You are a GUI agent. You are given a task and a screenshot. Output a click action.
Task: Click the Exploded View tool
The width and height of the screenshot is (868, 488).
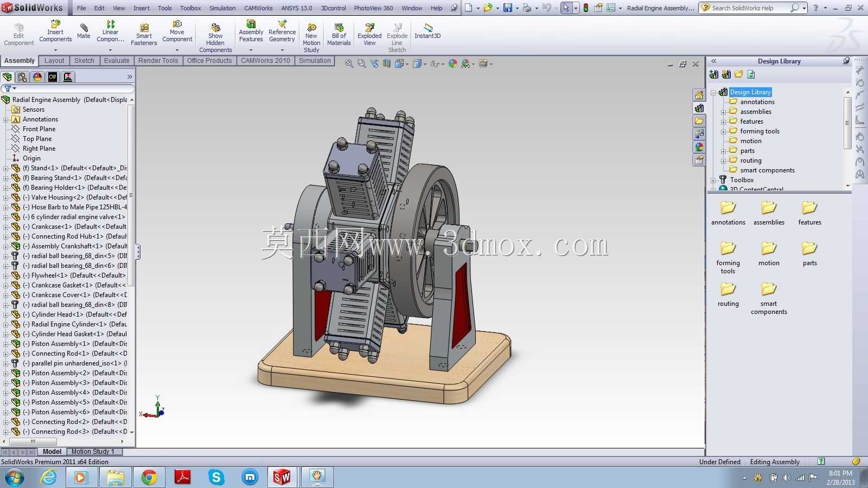coord(369,35)
